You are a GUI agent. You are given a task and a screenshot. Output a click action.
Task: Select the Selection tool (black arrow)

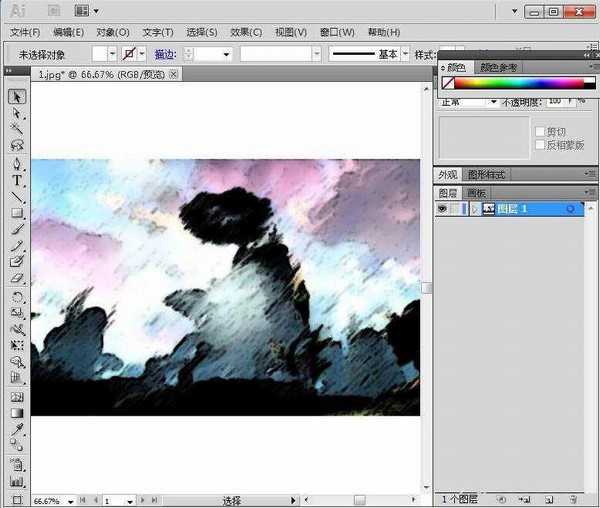click(17, 97)
